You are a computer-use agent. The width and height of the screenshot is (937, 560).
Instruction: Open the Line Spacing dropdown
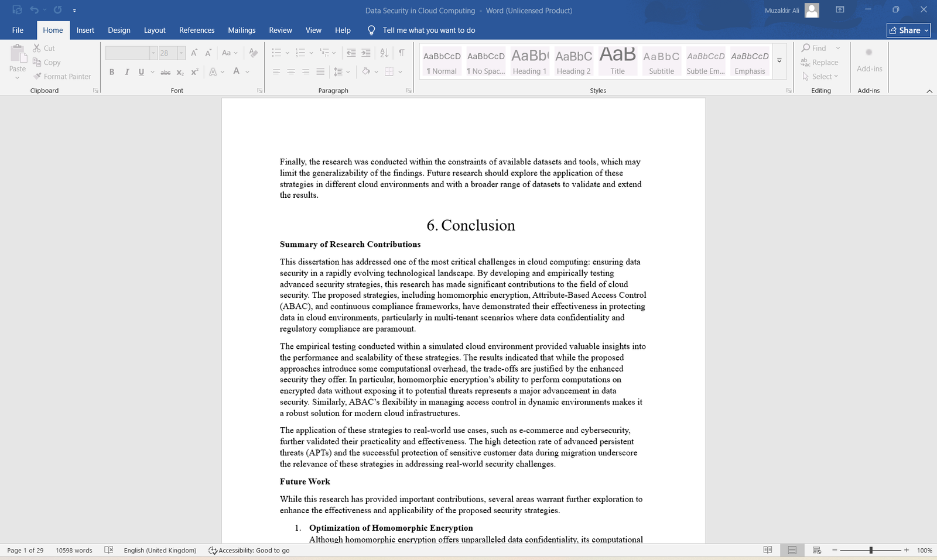(341, 72)
